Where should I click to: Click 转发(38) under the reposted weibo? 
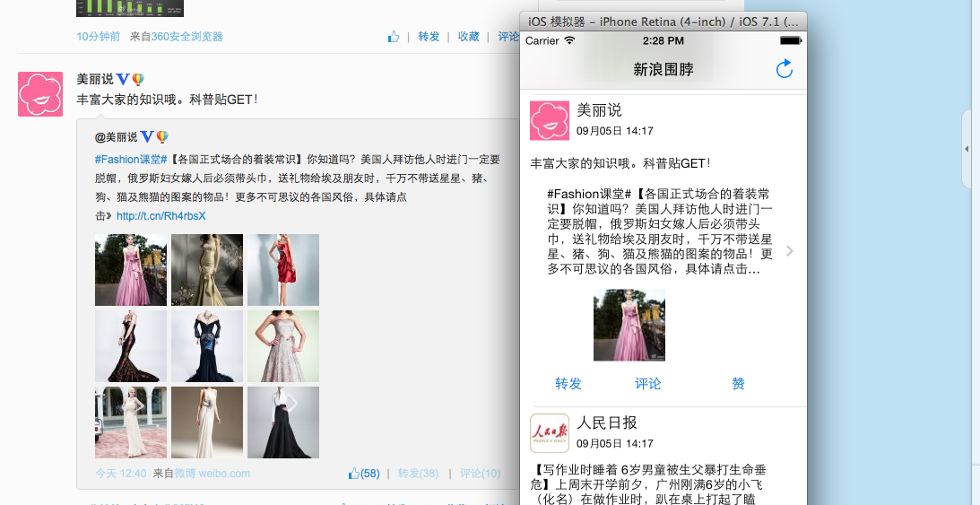click(418, 473)
